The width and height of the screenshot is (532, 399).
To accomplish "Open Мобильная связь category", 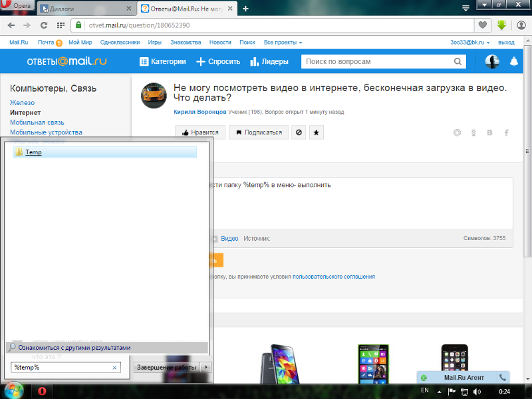I will coord(37,122).
